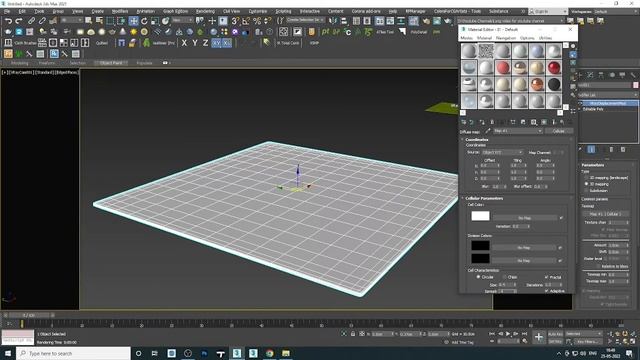640x360 pixels.
Task: Select 3D mapping radio option
Action: pyautogui.click(x=587, y=184)
